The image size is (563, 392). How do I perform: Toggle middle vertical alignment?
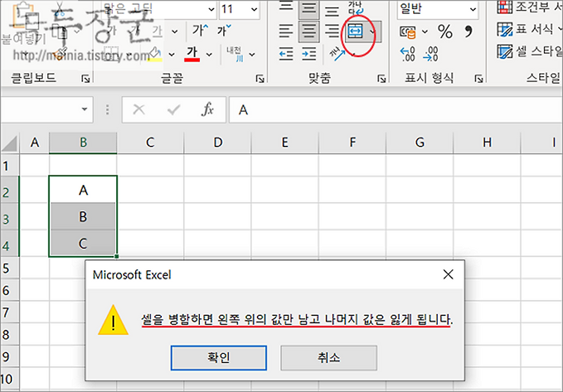(x=308, y=9)
